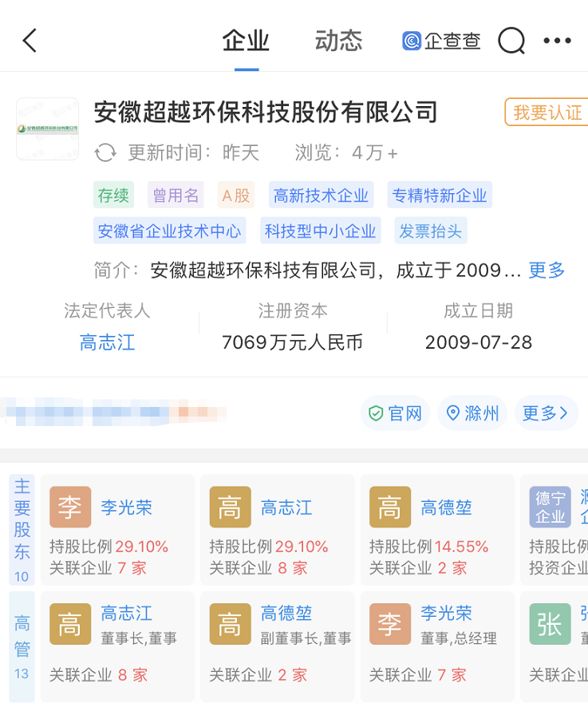
Task: Open shareholder 李光荣 name link
Action: (x=127, y=508)
